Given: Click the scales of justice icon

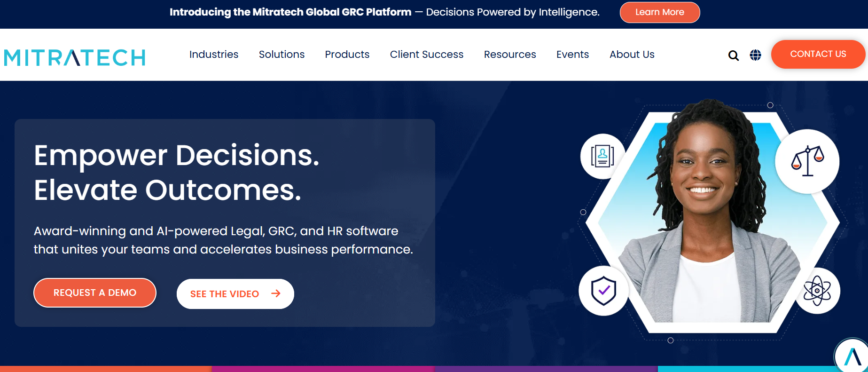Looking at the screenshot, I should (807, 161).
